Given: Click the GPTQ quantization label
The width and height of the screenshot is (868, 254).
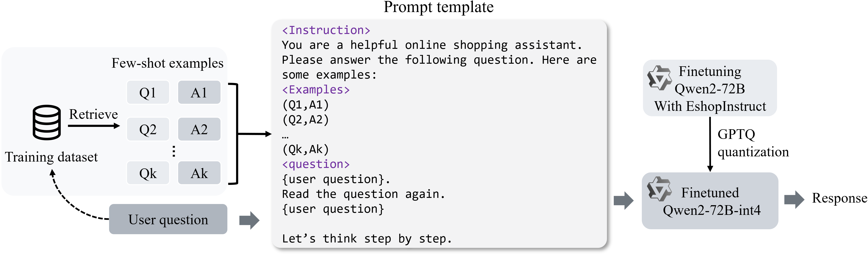Looking at the screenshot, I should click(x=753, y=143).
